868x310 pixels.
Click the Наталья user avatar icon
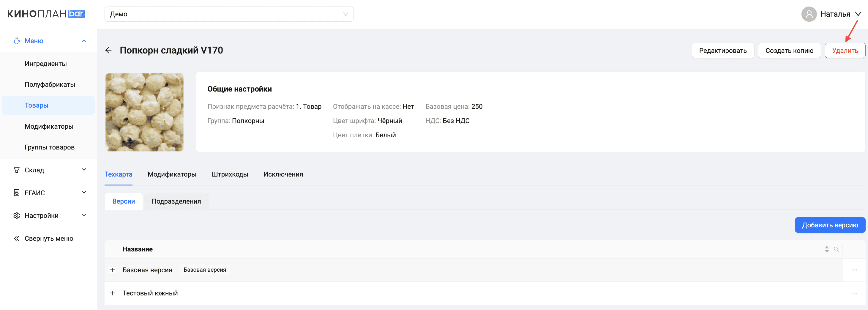pyautogui.click(x=809, y=14)
